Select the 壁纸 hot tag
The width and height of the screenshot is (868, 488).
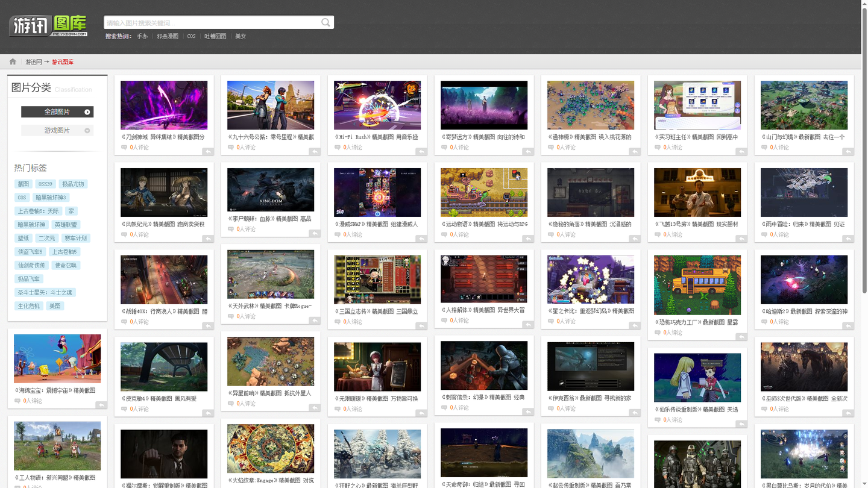click(23, 238)
